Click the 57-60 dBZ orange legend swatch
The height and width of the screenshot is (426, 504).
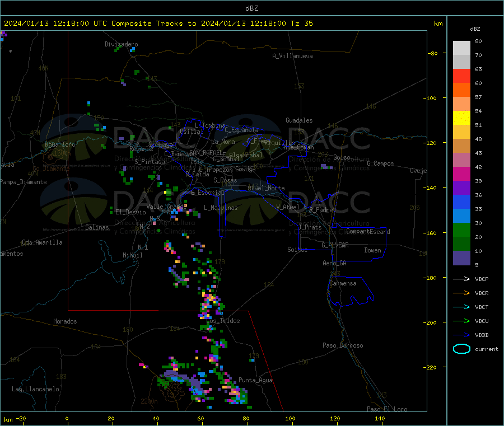point(461,90)
